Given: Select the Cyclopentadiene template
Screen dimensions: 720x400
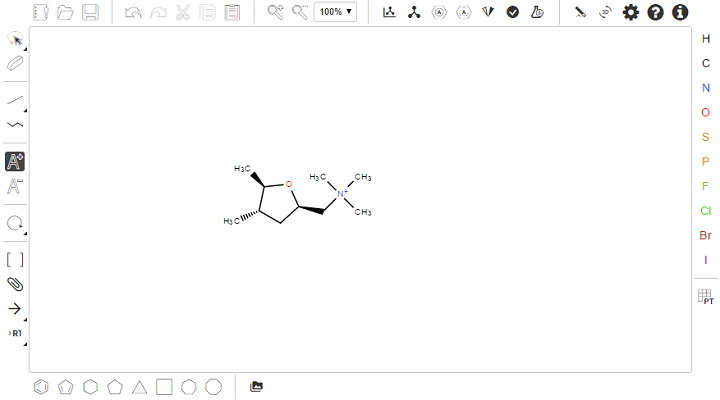Looking at the screenshot, I should (66, 386).
